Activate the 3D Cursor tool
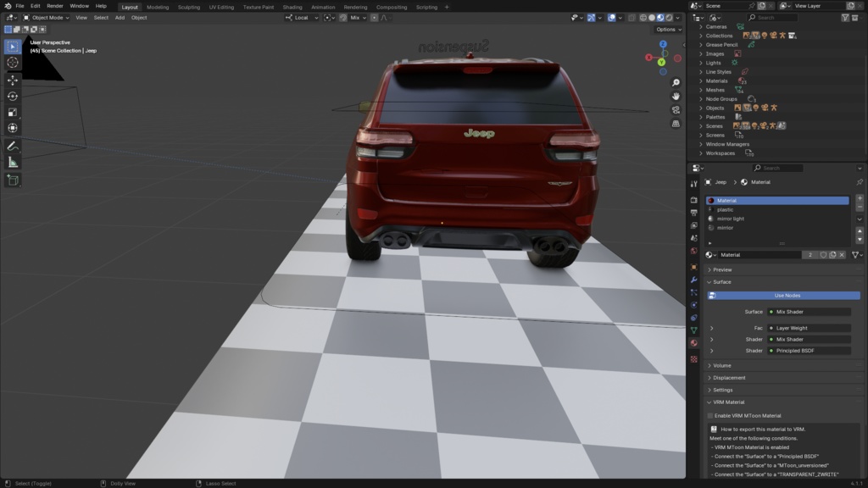The height and width of the screenshot is (488, 868). [x=13, y=63]
